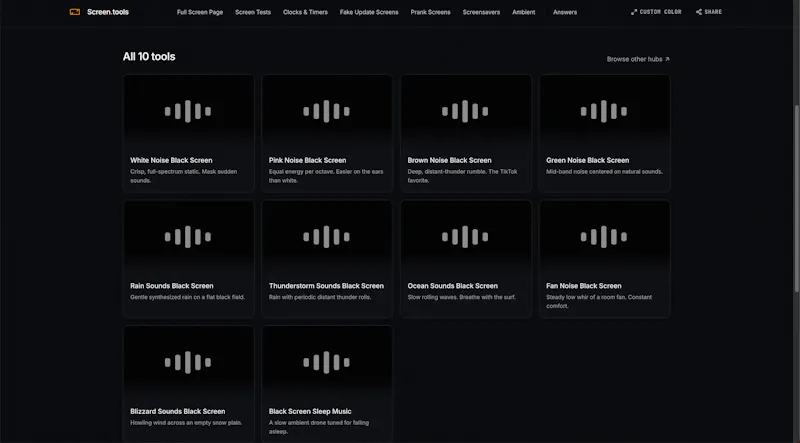Click the waveform icon on Thunderstorm Sounds card

[327, 237]
